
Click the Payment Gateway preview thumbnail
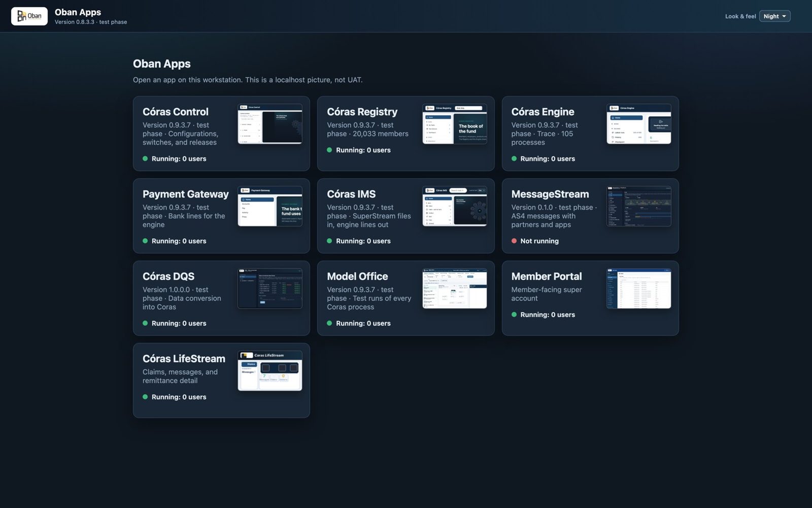(270, 206)
